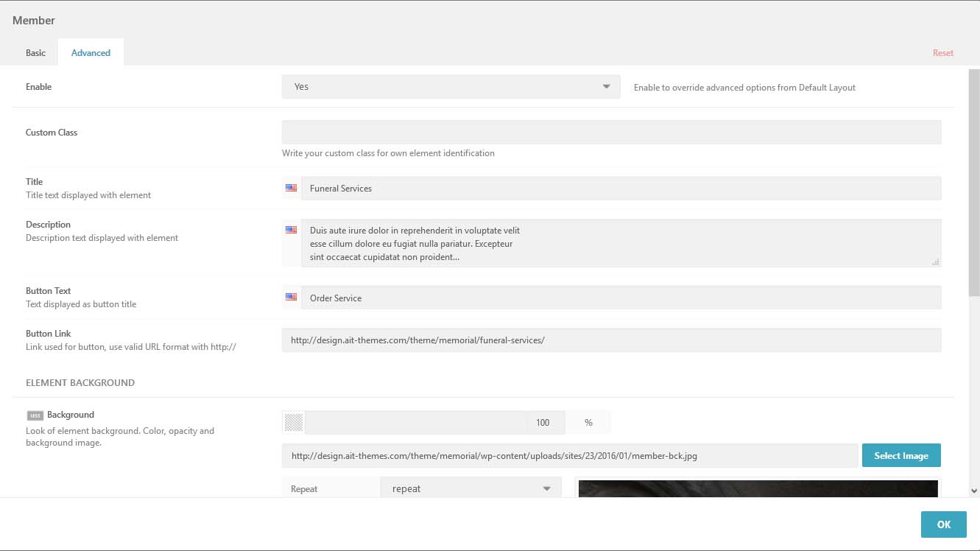Image resolution: width=980 pixels, height=551 pixels.
Task: Click the Button Link URL field
Action: (x=611, y=340)
